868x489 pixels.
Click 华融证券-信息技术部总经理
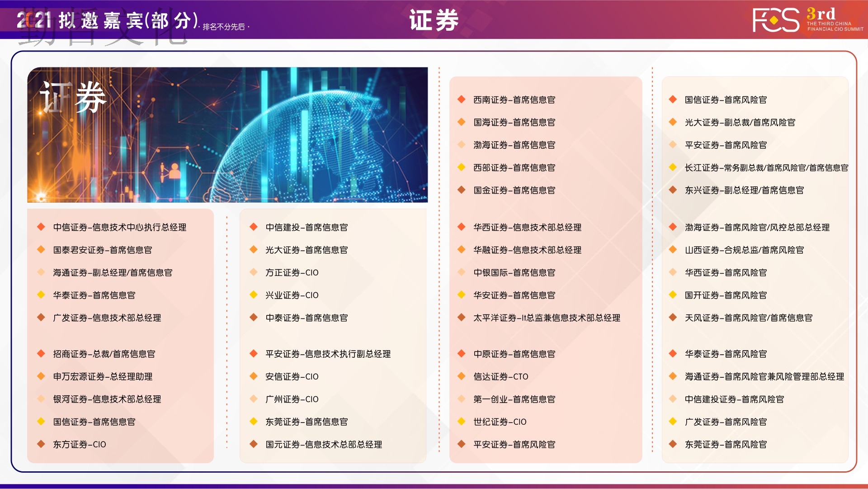pyautogui.click(x=528, y=250)
